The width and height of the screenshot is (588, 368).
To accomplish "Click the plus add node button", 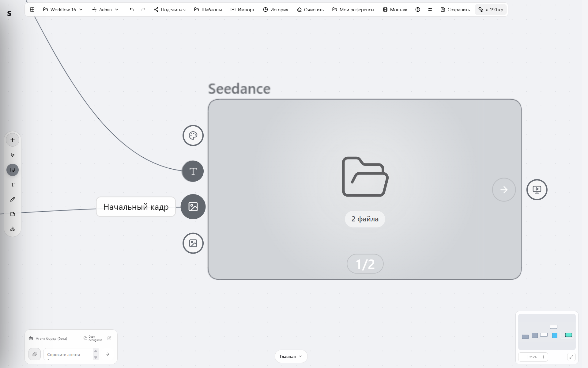I will (13, 140).
